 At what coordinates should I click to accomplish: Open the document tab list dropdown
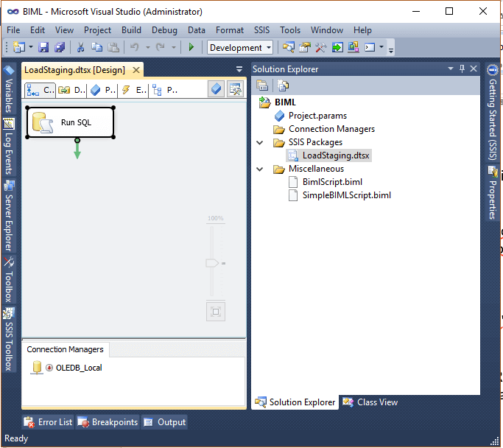239,69
